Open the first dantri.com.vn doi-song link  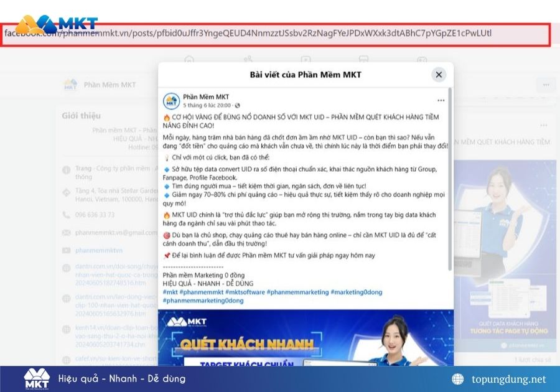116,274
